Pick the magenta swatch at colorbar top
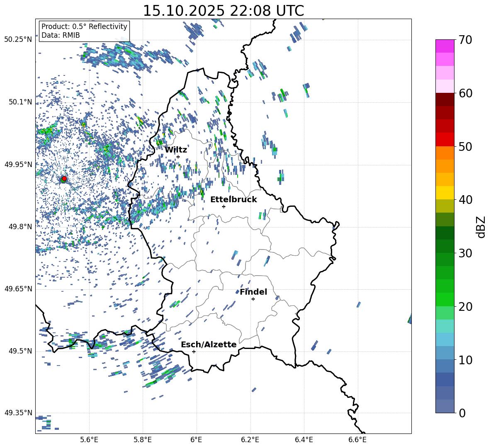This screenshot has height=448, width=491. click(x=445, y=46)
